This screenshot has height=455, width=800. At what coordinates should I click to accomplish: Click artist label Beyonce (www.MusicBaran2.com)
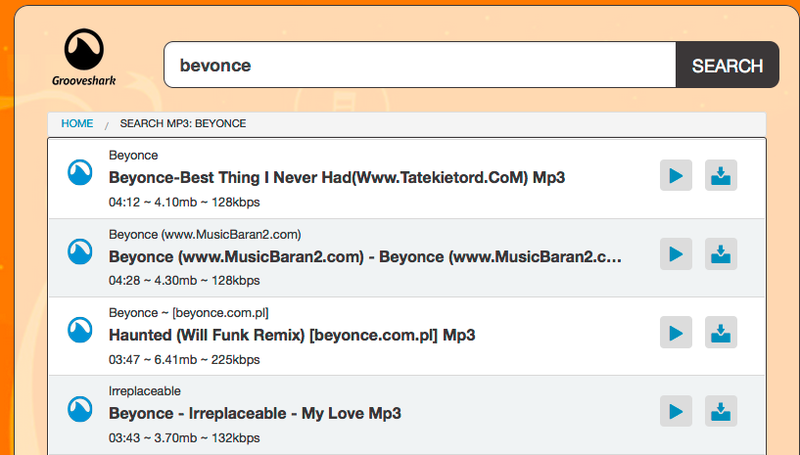(205, 235)
